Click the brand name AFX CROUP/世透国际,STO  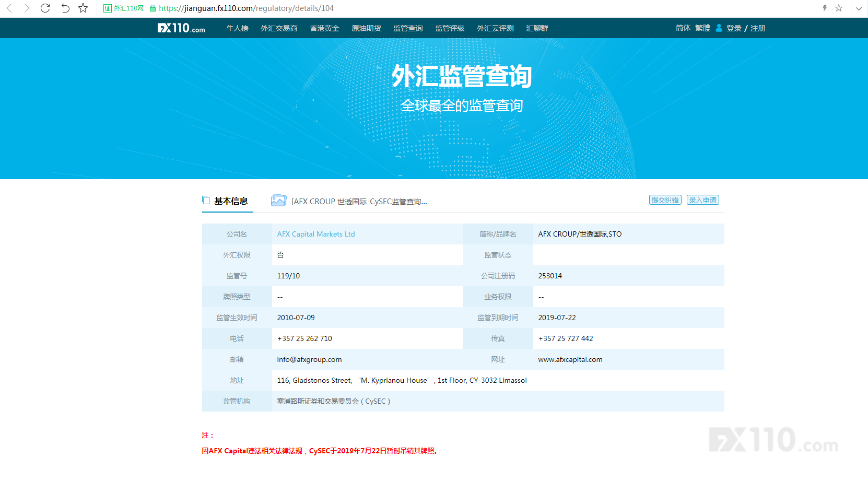coord(580,234)
